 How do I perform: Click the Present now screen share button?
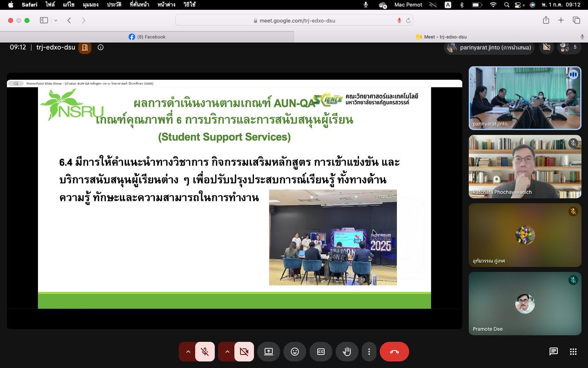coord(269,352)
